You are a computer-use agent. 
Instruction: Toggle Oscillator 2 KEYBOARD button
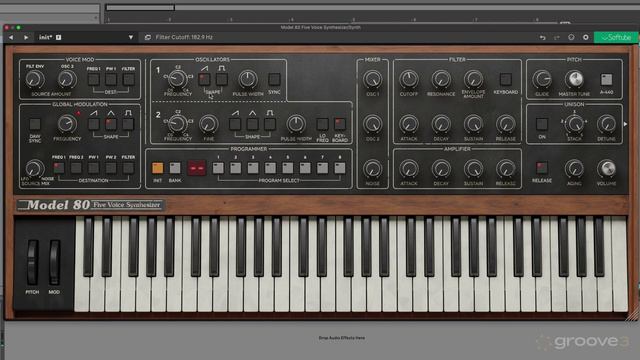[340, 124]
